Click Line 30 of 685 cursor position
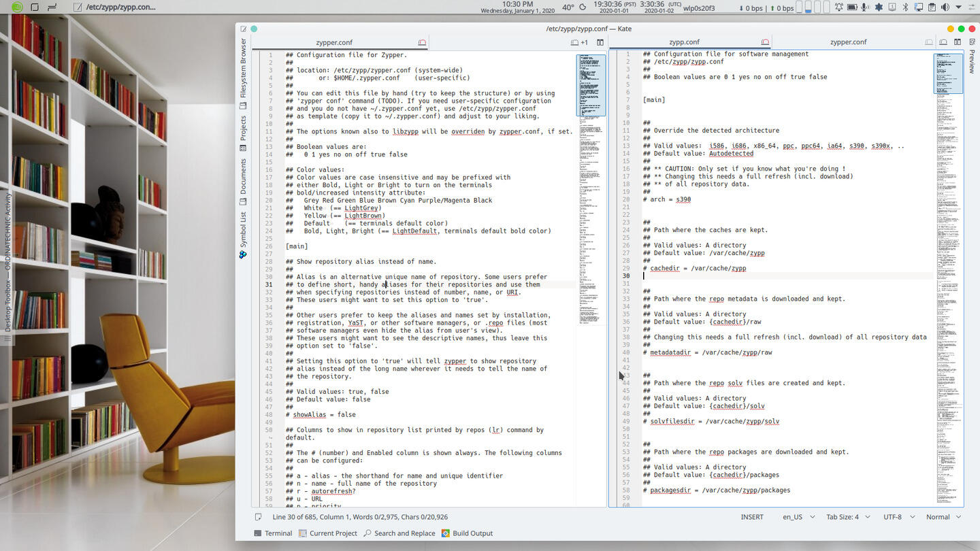This screenshot has height=551, width=980. (x=360, y=517)
